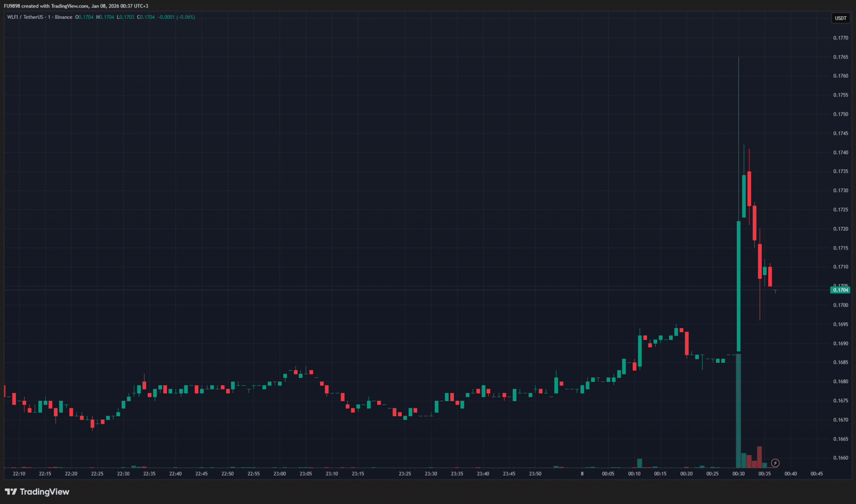The height and width of the screenshot is (504, 856).
Task: Open the USDT currency selector
Action: (x=840, y=18)
